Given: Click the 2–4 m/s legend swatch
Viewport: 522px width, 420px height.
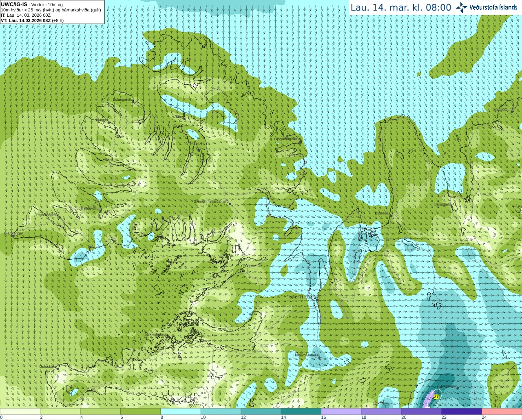Looking at the screenshot, I should click(x=60, y=411).
